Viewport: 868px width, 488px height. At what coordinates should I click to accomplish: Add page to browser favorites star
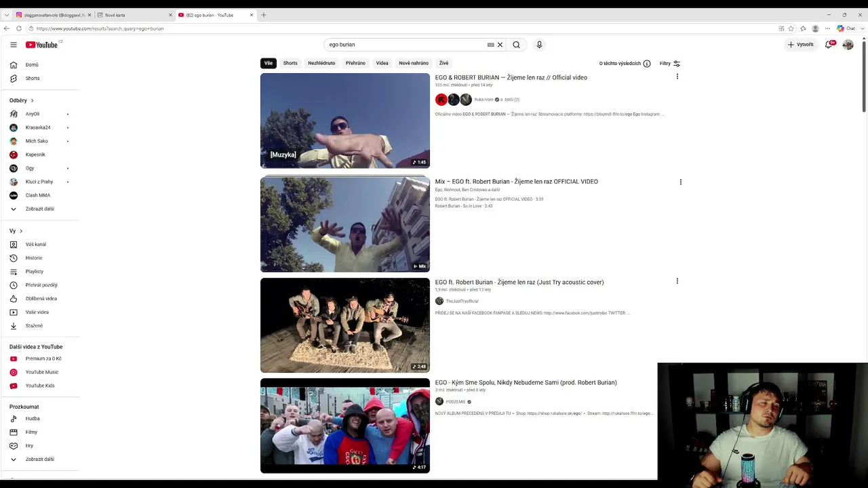791,28
